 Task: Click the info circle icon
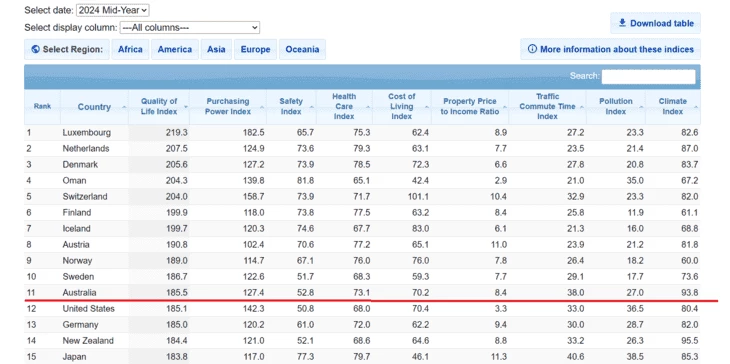532,49
